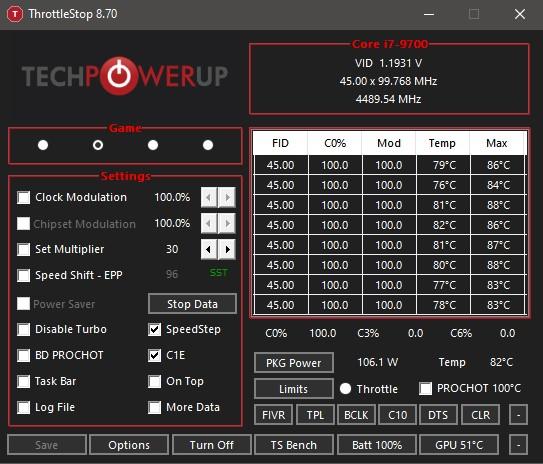Check the PROCHOT 100°C checkbox
Screen dimensions: 543x464
tap(425, 389)
